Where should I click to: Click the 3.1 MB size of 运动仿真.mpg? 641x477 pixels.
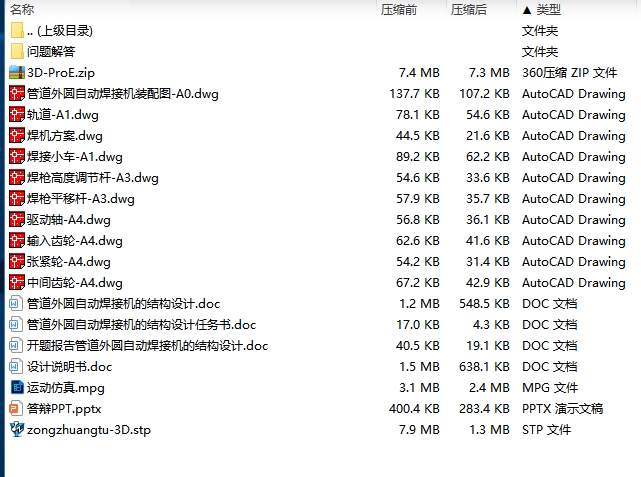[419, 387]
